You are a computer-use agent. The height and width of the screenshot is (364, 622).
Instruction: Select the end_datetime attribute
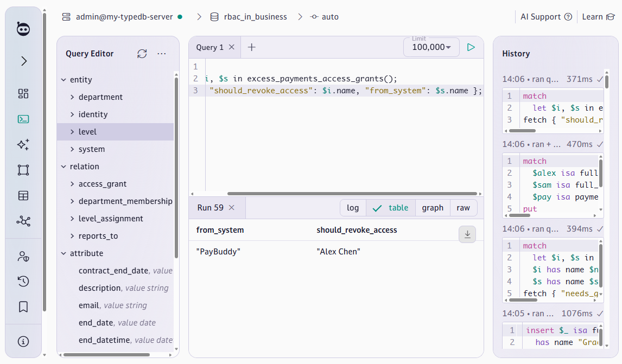point(116,340)
